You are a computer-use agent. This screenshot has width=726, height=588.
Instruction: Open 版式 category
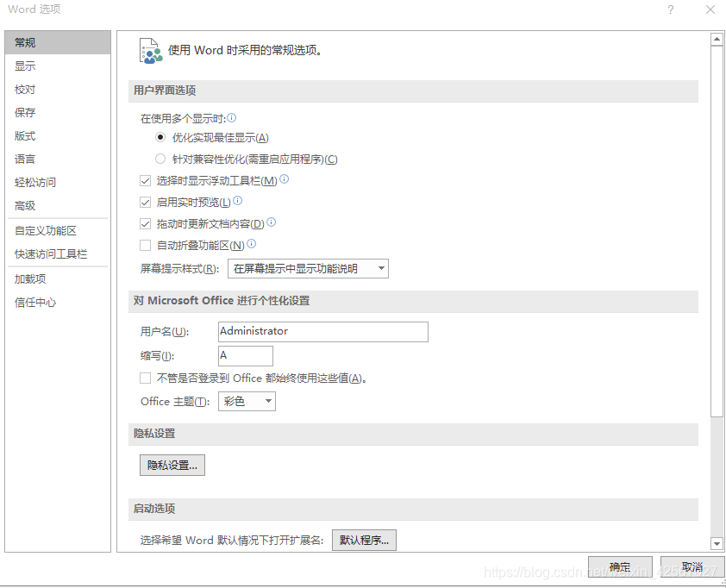tap(58, 135)
